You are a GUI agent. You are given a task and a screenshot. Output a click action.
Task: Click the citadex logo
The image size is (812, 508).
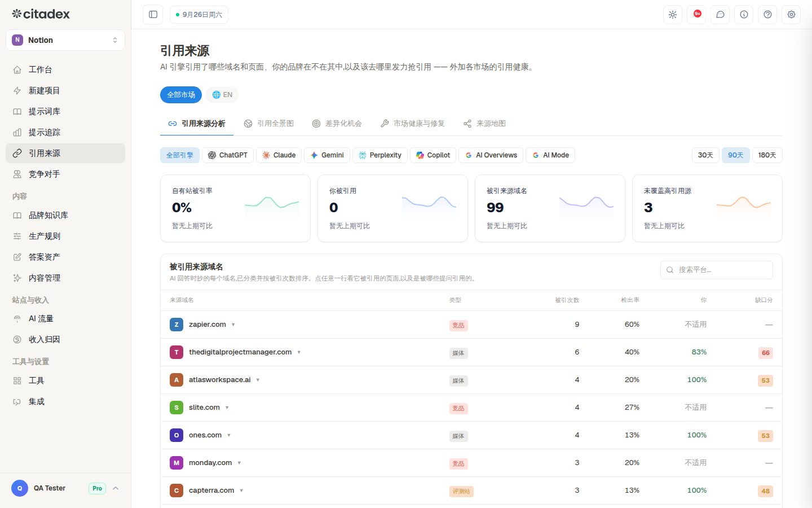pos(41,14)
